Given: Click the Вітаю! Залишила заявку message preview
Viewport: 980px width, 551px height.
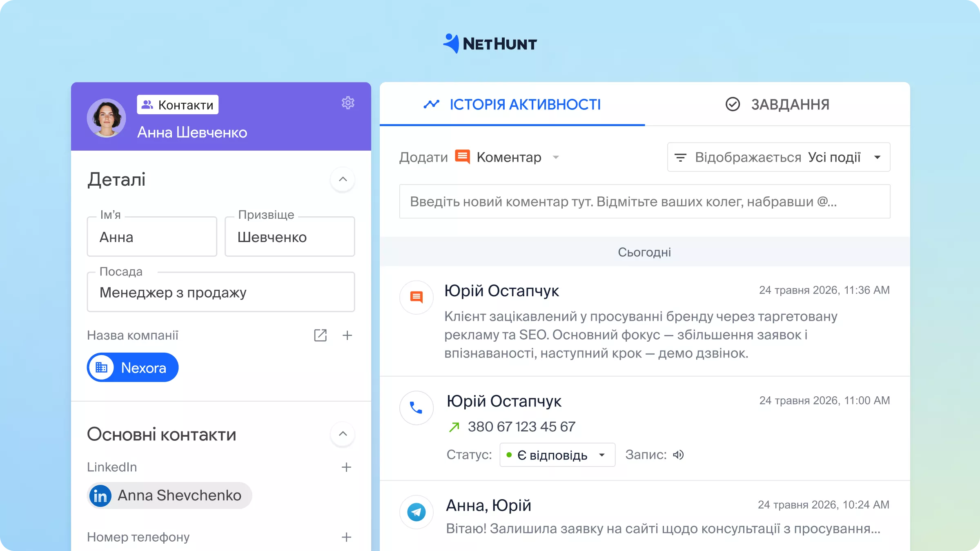Looking at the screenshot, I should 663,529.
